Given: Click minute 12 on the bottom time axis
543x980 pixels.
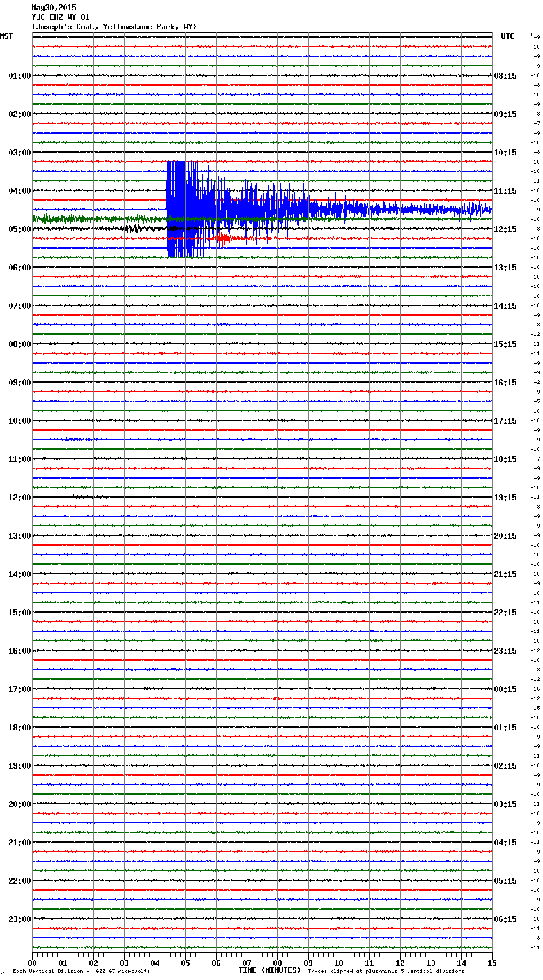Looking at the screenshot, I should [400, 963].
